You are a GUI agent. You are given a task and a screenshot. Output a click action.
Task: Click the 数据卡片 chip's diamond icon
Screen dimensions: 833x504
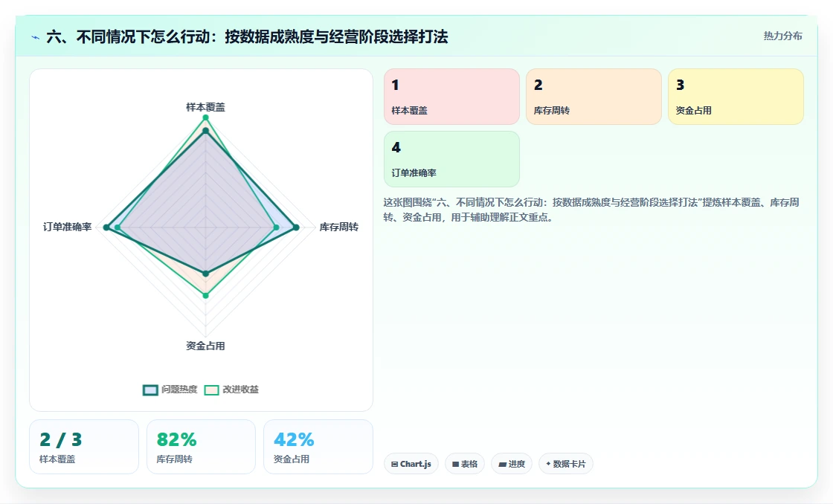548,464
